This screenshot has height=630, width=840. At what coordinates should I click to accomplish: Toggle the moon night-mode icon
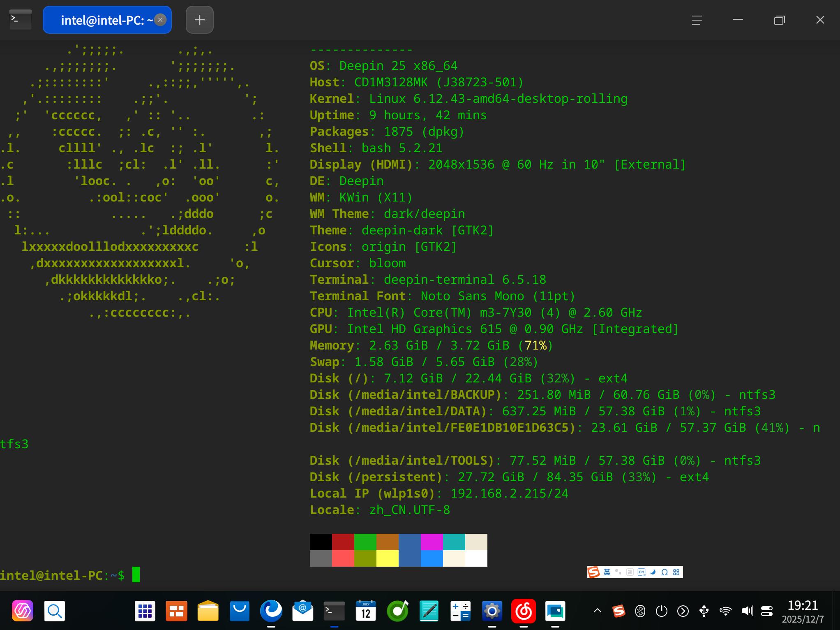[653, 572]
